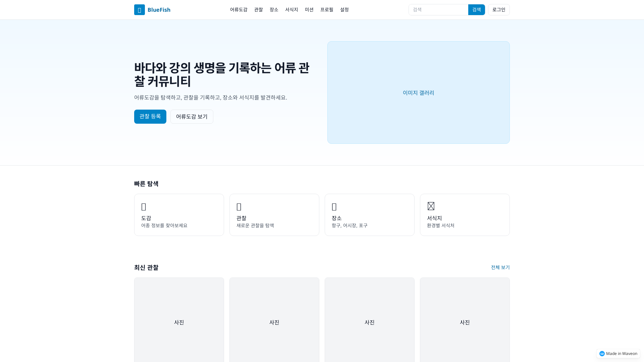Screen dimensions: 644x362
Task: Open the 전체 보기 link for latest observations
Action: [x=500, y=267]
